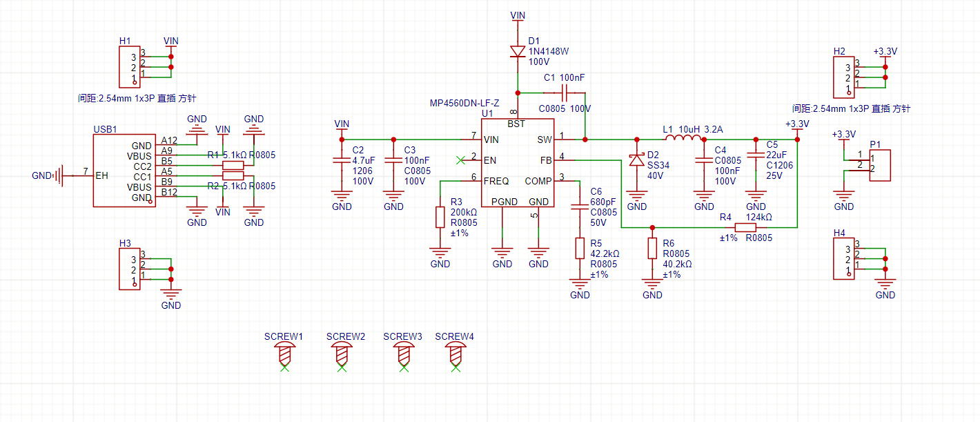The height and width of the screenshot is (422, 980).
Task: Select the H2 header connector body
Action: tap(843, 77)
